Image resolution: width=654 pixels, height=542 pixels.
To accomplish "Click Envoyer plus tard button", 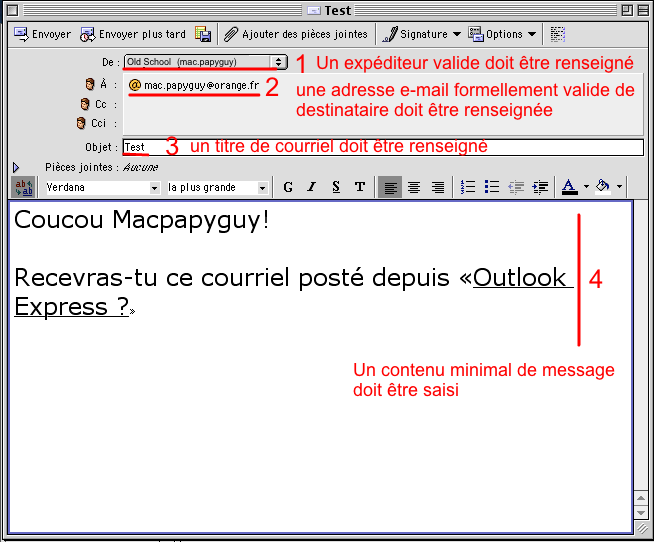I will tap(133, 34).
